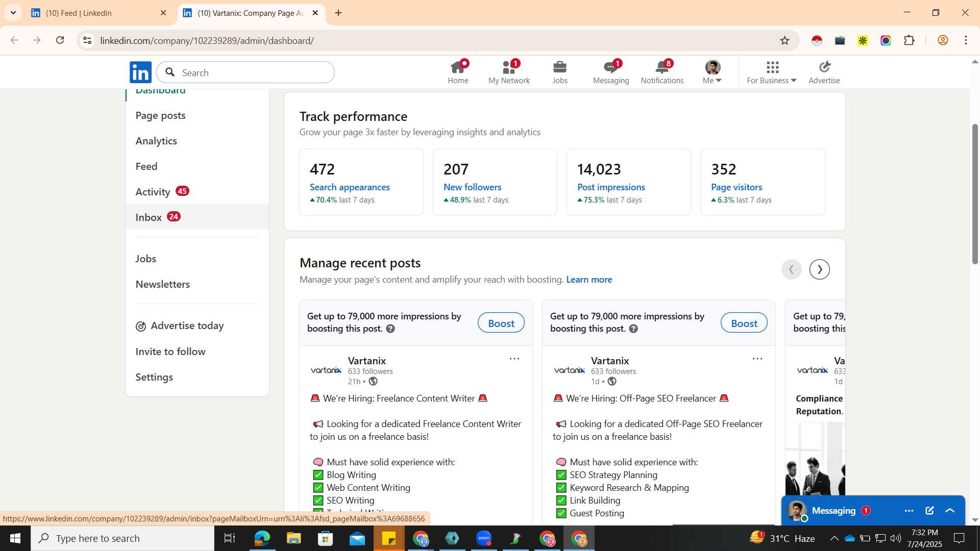The width and height of the screenshot is (980, 551).
Task: Expand the Messaging overlay chevron
Action: (x=950, y=511)
